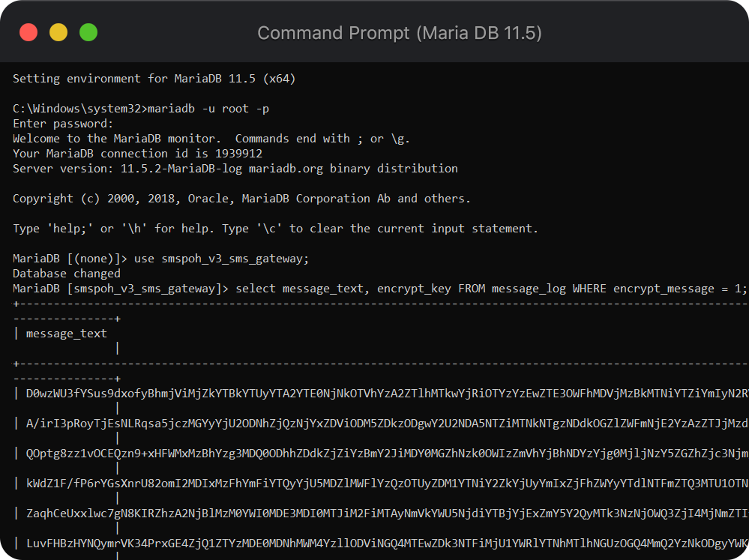Minimize the window with the yellow button
This screenshot has height=560, width=749.
tap(58, 32)
